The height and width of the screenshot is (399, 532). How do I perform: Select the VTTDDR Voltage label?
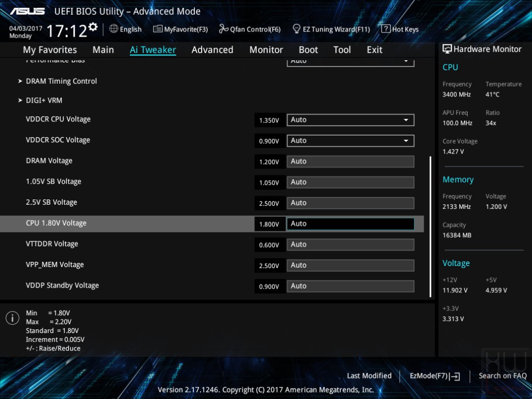click(x=52, y=244)
